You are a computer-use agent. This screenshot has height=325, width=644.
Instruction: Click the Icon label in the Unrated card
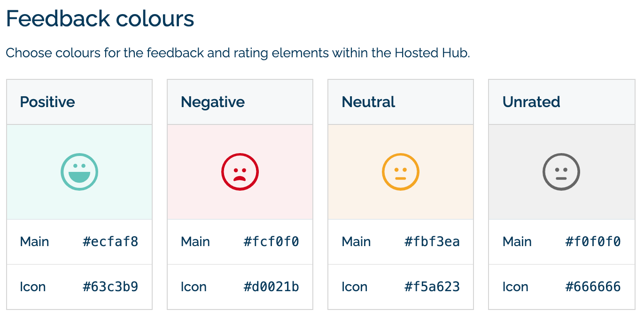point(515,287)
